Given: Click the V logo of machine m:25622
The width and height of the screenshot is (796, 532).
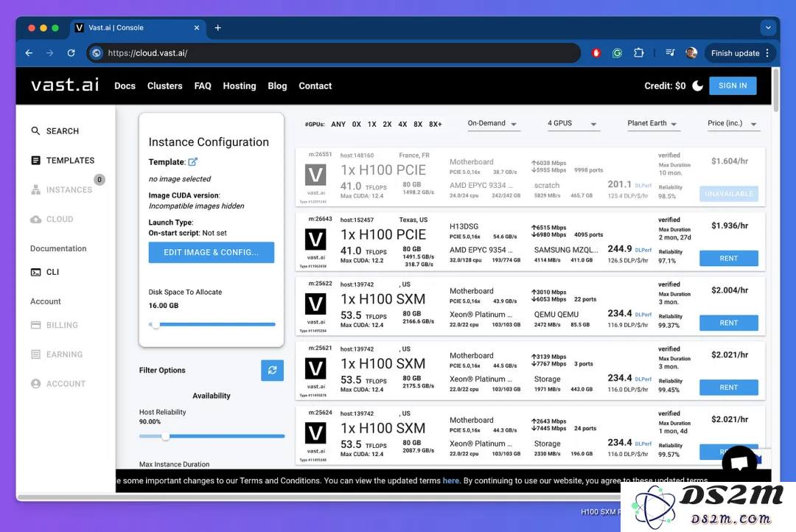Looking at the screenshot, I should pos(315,304).
